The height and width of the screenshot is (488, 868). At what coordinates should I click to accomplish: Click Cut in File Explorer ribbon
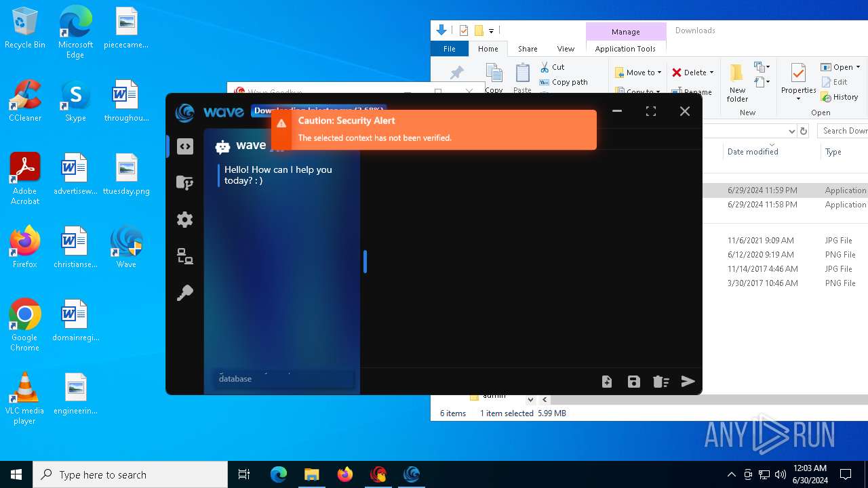click(x=552, y=67)
